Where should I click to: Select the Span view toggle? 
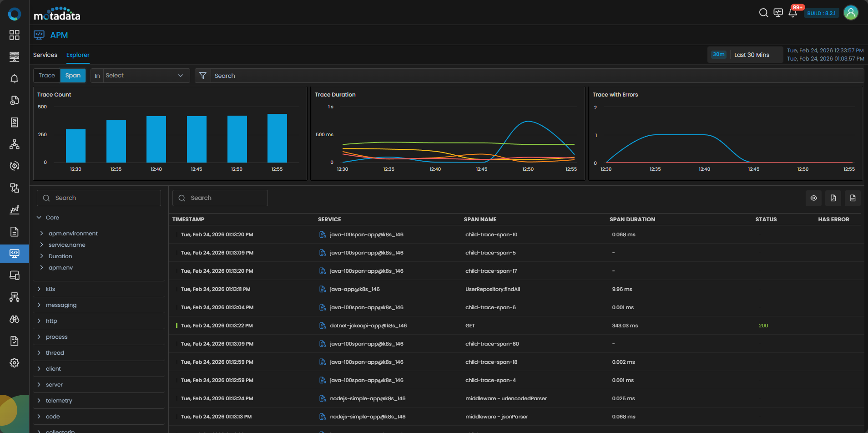point(73,76)
